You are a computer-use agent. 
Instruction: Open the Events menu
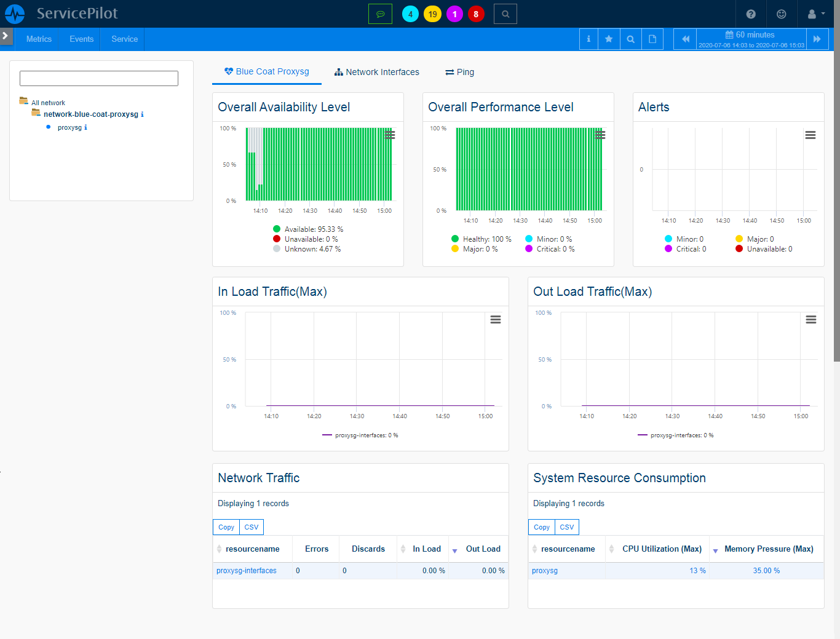tap(81, 39)
